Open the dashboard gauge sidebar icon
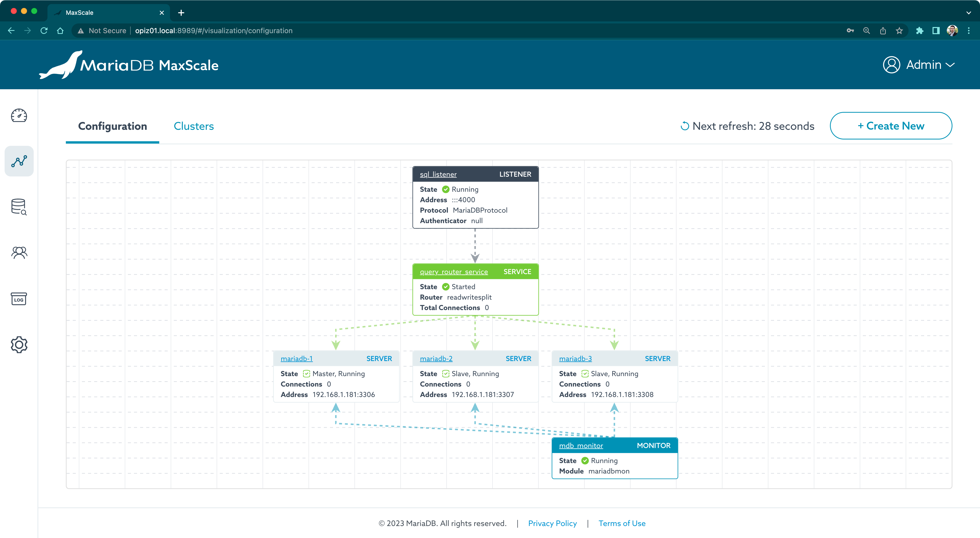 (19, 116)
